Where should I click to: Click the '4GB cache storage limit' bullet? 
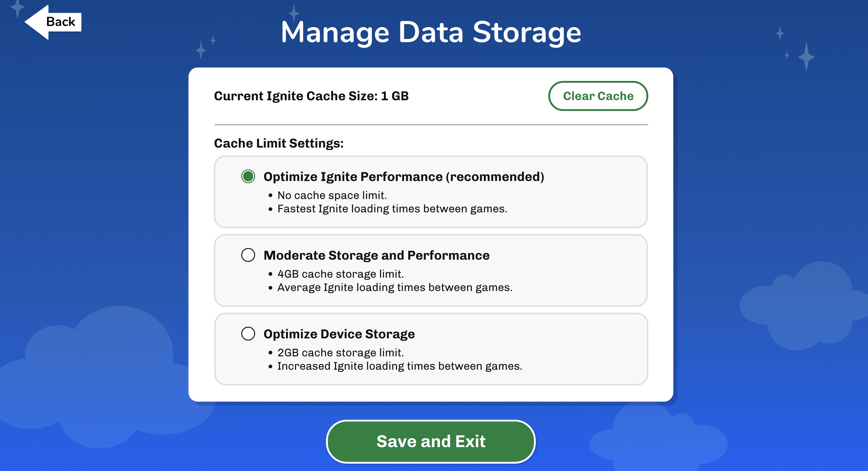[340, 274]
